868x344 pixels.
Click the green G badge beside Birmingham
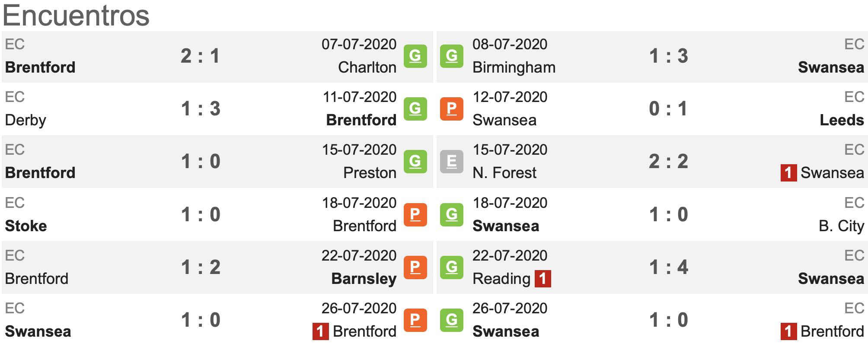coord(451,56)
